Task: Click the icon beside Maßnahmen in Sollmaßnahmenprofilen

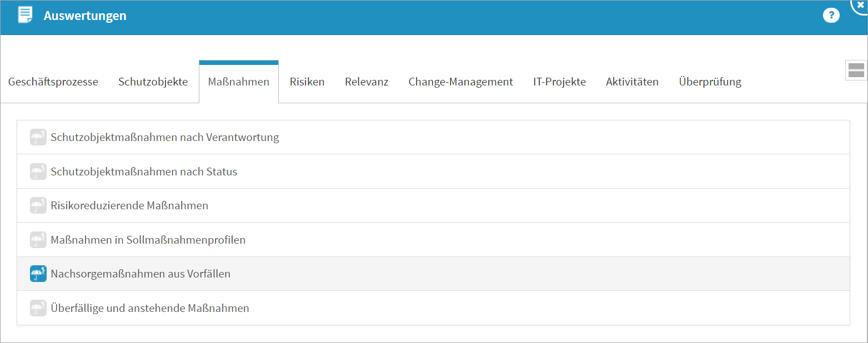Action: pyautogui.click(x=38, y=240)
